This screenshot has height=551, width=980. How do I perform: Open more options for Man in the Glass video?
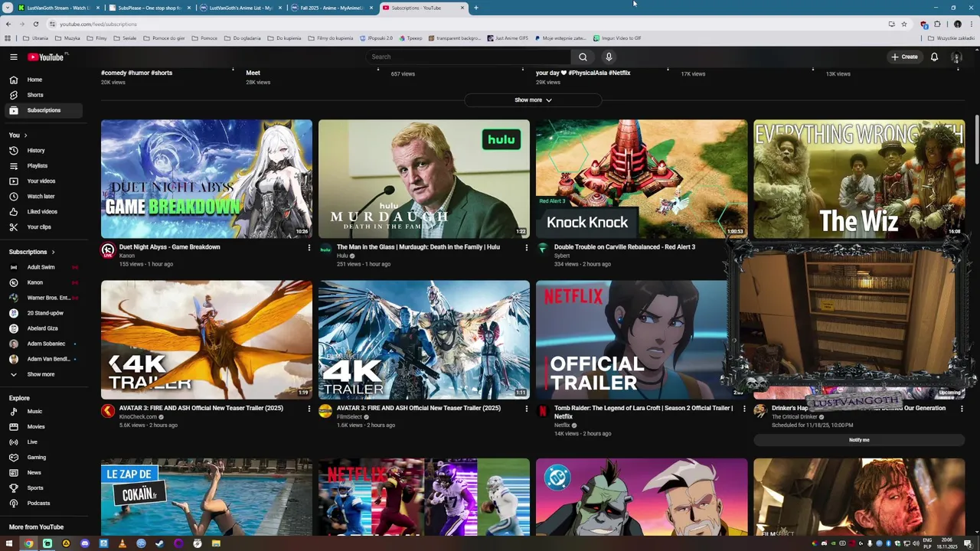click(527, 247)
